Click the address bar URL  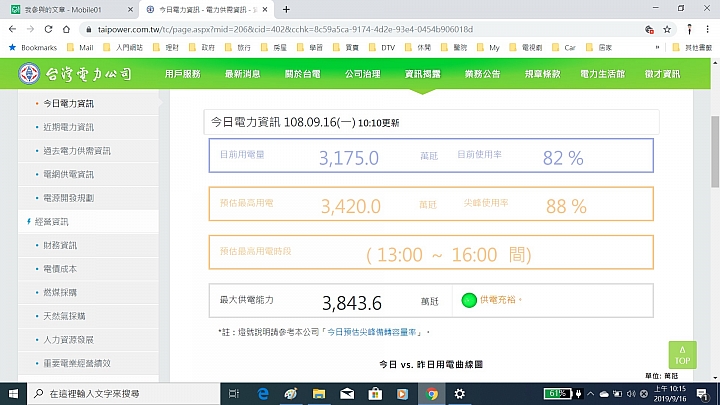[285, 29]
